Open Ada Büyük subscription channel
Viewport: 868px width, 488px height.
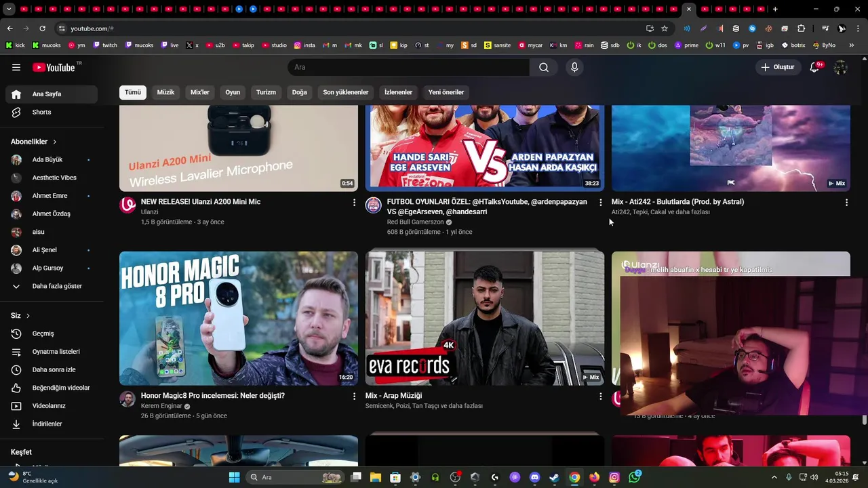pos(52,159)
